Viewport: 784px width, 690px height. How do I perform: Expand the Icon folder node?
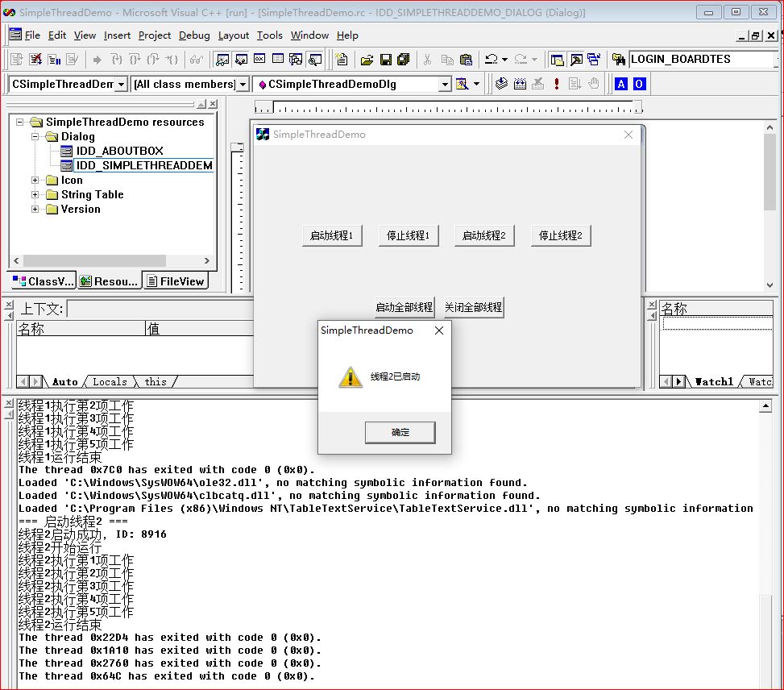(35, 180)
